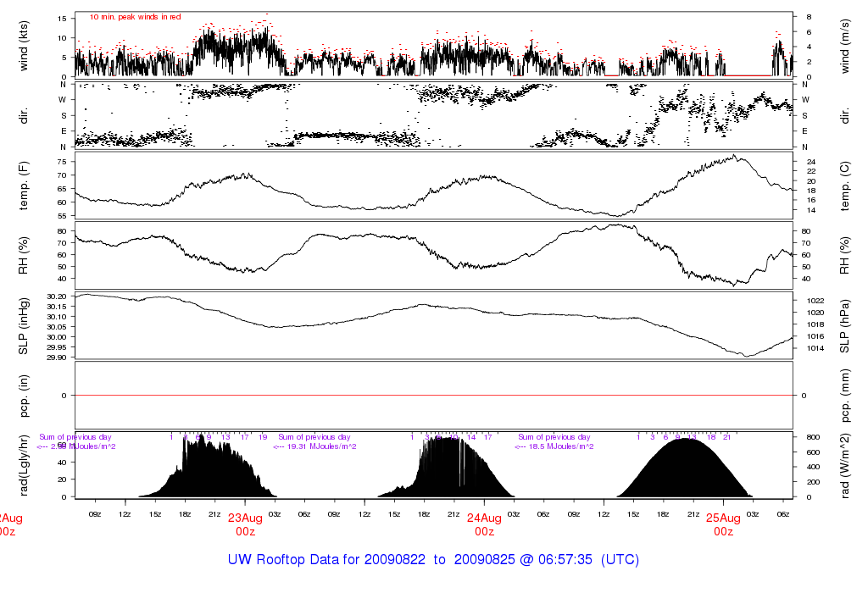Screen dimensions: 868x593
Task: Click the '29.90' tick on SLP axis
Action: click(x=57, y=357)
